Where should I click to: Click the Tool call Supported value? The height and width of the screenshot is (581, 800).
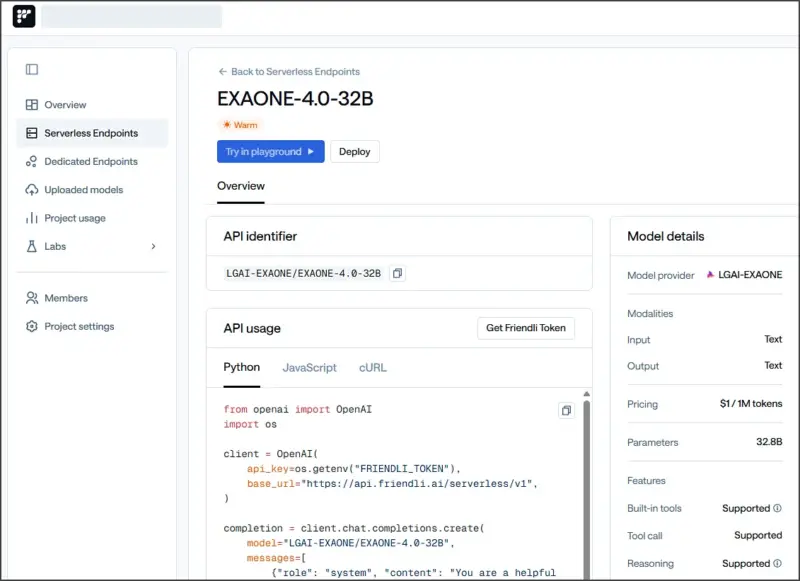(x=758, y=535)
